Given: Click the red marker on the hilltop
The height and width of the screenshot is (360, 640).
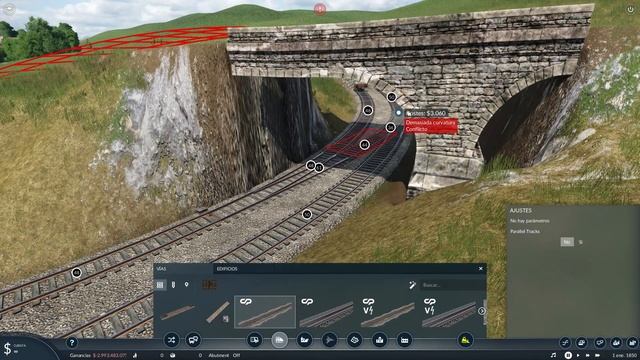Looking at the screenshot, I should click(320, 9).
